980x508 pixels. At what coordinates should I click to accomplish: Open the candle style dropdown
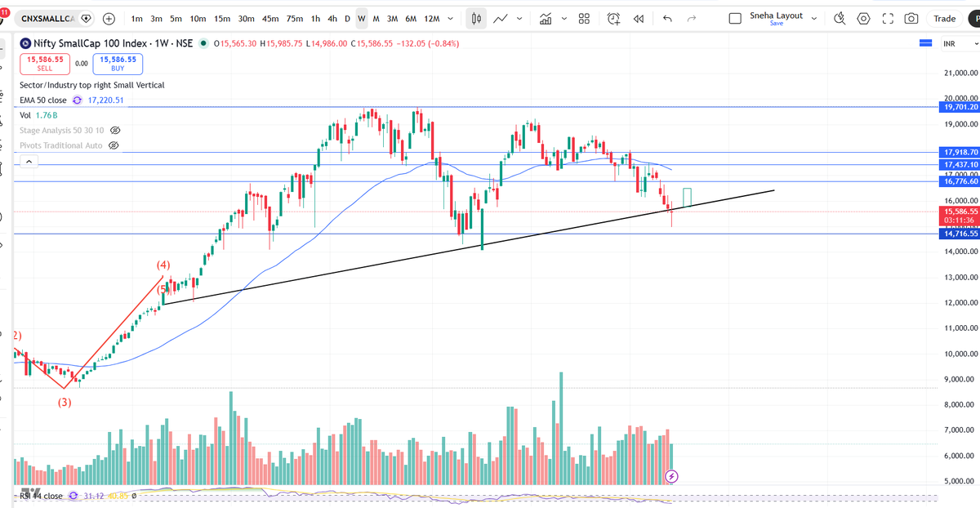[x=476, y=17]
